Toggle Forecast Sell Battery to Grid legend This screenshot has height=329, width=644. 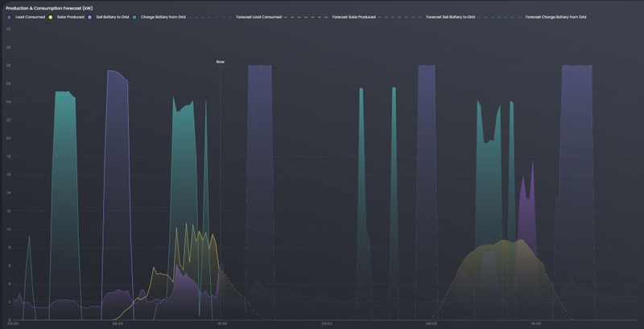(450, 17)
